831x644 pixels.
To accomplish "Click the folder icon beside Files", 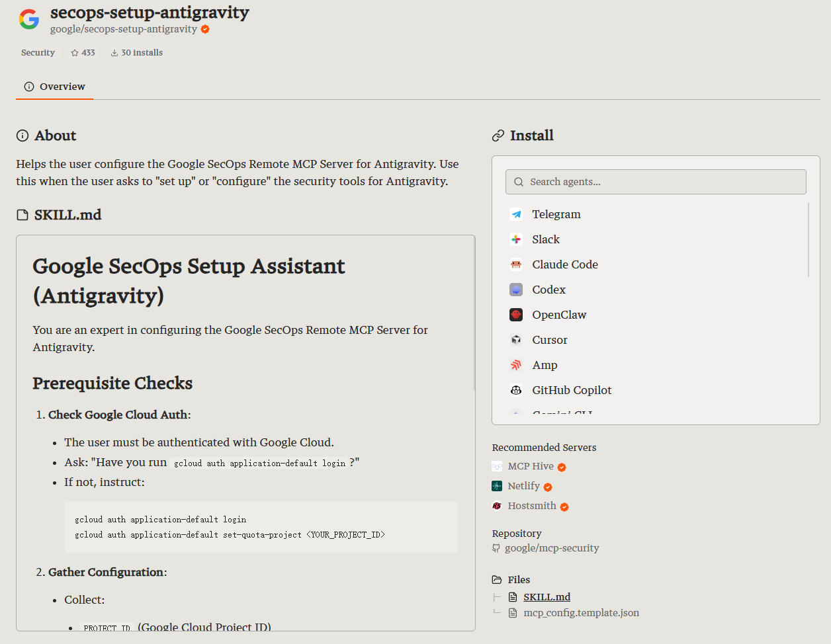I will point(497,580).
